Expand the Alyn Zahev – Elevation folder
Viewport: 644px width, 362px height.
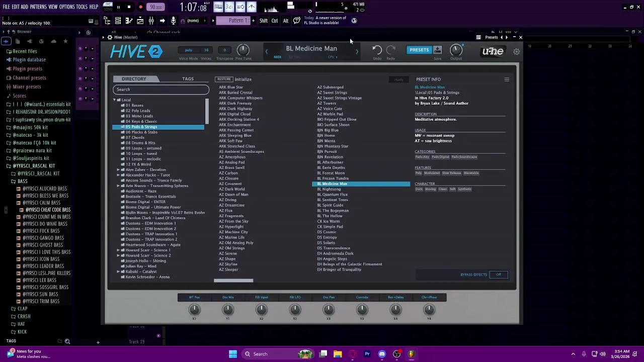tap(118, 169)
